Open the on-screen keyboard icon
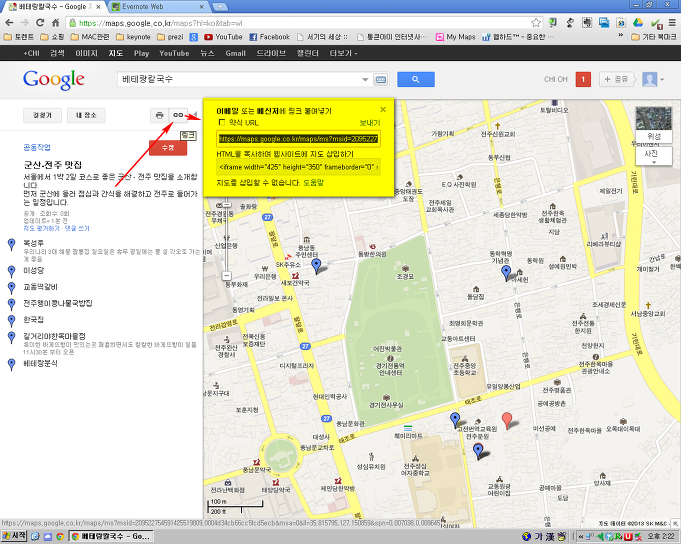Screen dimensions: 681x544 (x=380, y=79)
